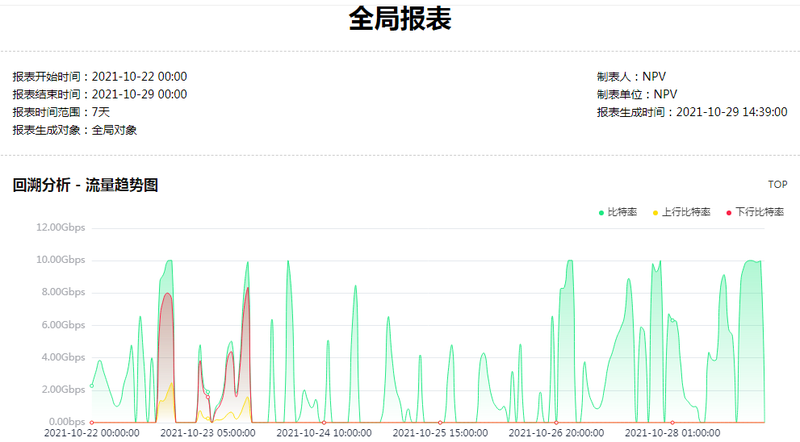800x442 pixels.
Task: Click the 2021-10-24 10:00:00 x-axis label
Action: [324, 434]
